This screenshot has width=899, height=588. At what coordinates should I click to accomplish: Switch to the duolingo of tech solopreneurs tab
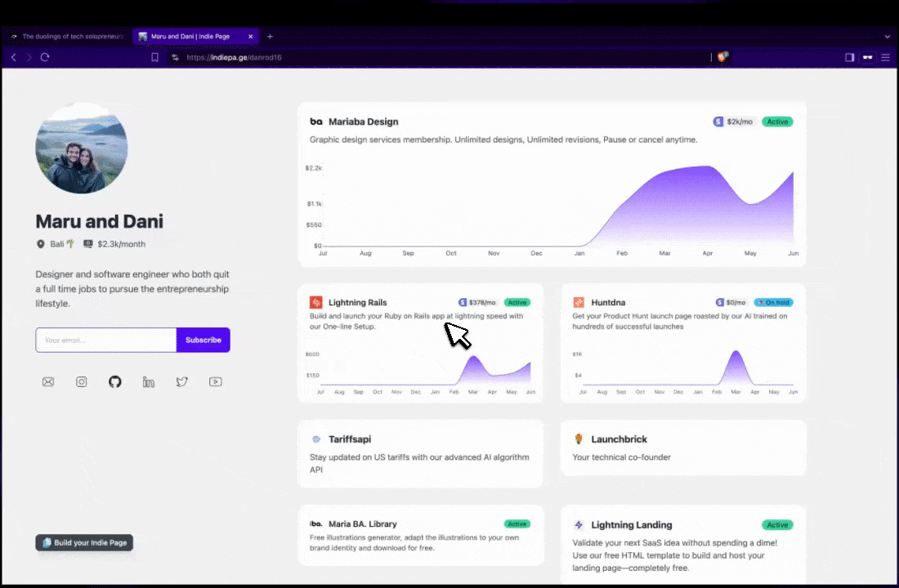[x=69, y=37]
